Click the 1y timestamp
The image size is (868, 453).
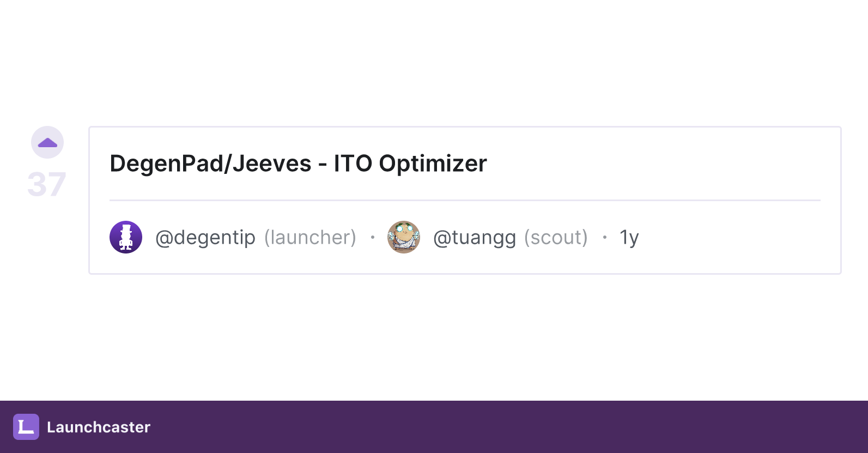(629, 237)
